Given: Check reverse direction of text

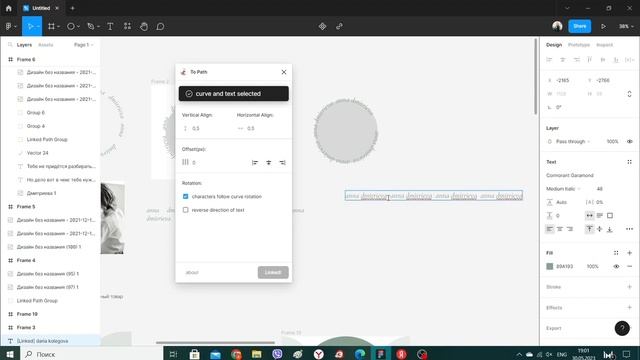Looking at the screenshot, I should [186, 210].
